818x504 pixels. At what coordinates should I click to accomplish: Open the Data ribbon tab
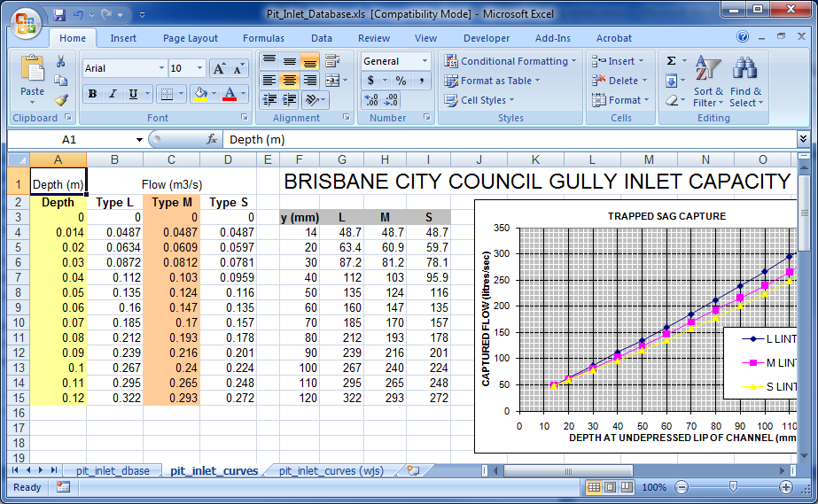(322, 38)
